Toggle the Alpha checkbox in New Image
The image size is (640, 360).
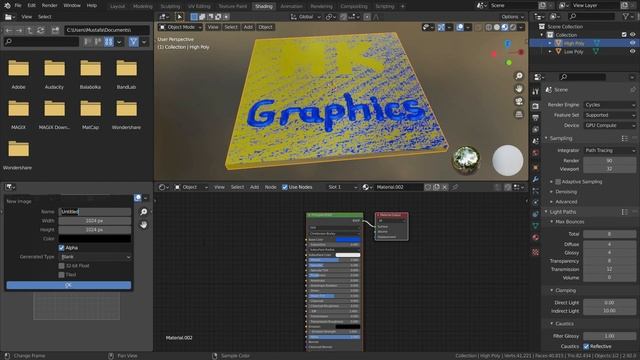pos(62,248)
